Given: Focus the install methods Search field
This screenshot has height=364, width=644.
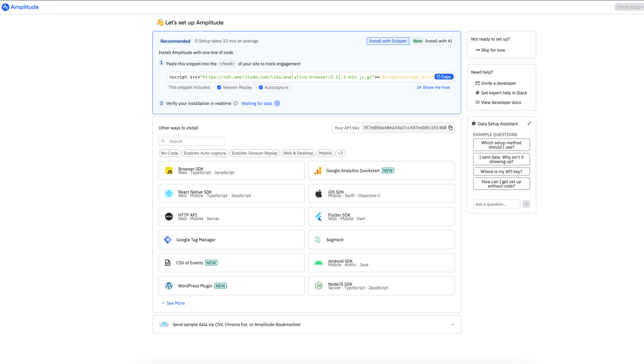Looking at the screenshot, I should click(x=192, y=141).
